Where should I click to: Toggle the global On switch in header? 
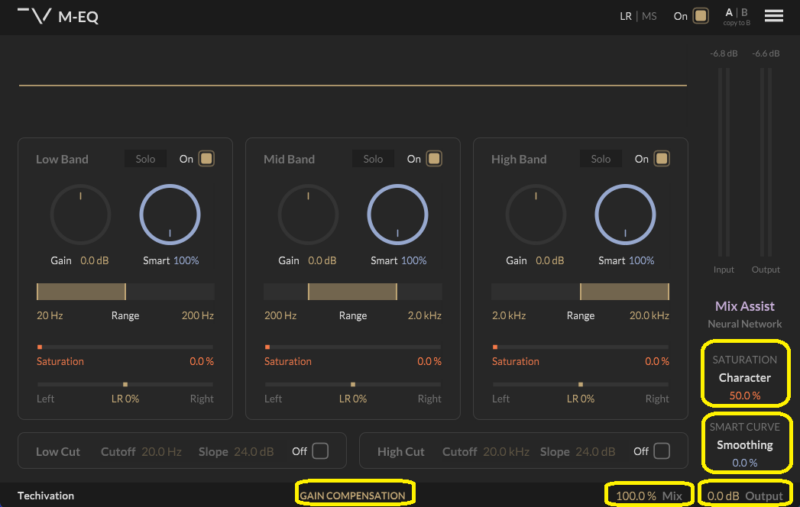pyautogui.click(x=701, y=16)
